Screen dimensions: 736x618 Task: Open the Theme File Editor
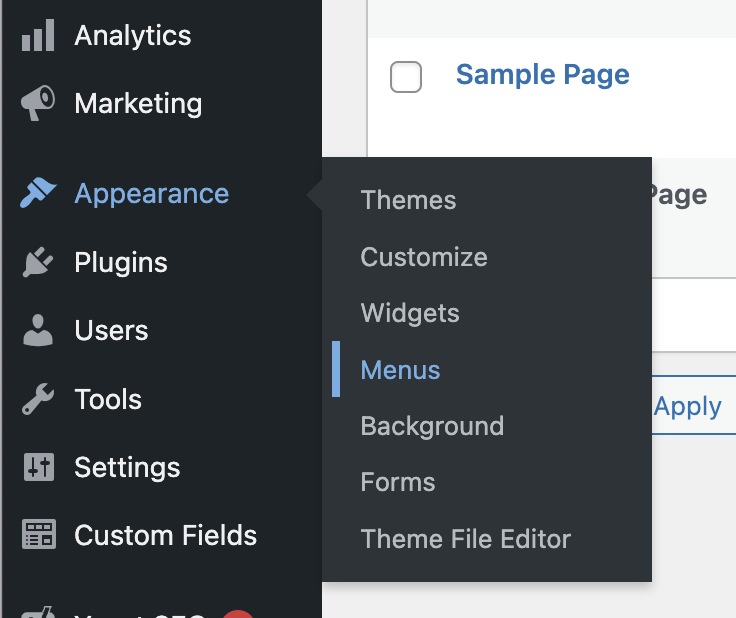(x=465, y=539)
